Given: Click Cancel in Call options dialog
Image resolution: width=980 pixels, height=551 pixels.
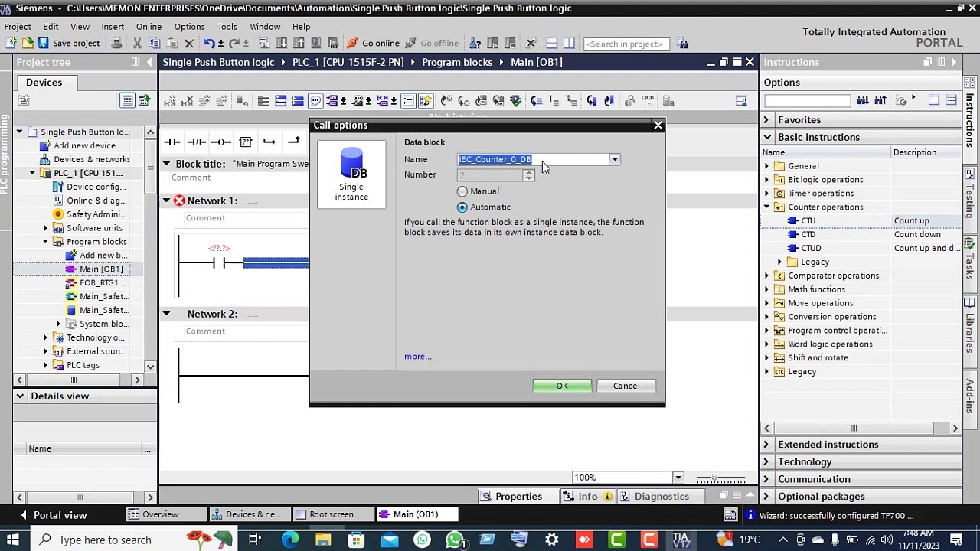Looking at the screenshot, I should click(x=626, y=386).
